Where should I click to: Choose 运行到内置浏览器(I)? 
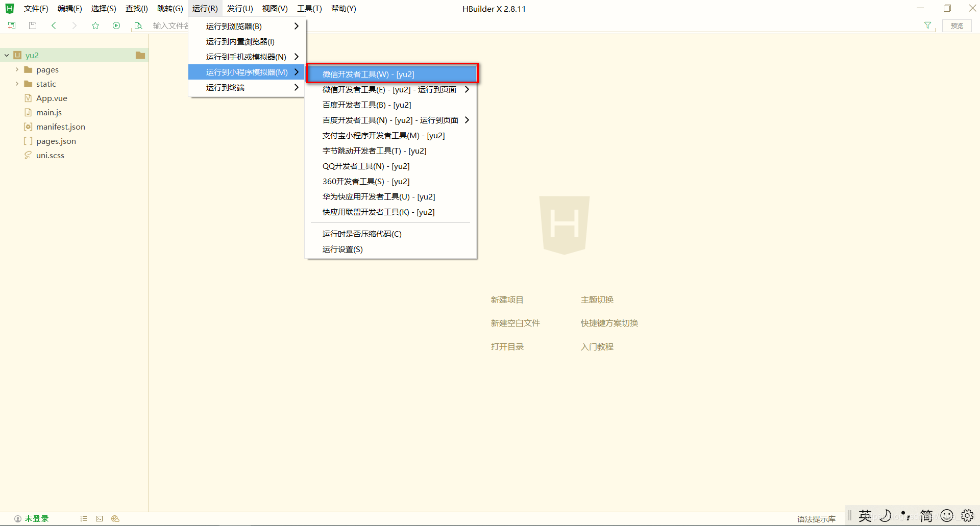tap(247, 41)
